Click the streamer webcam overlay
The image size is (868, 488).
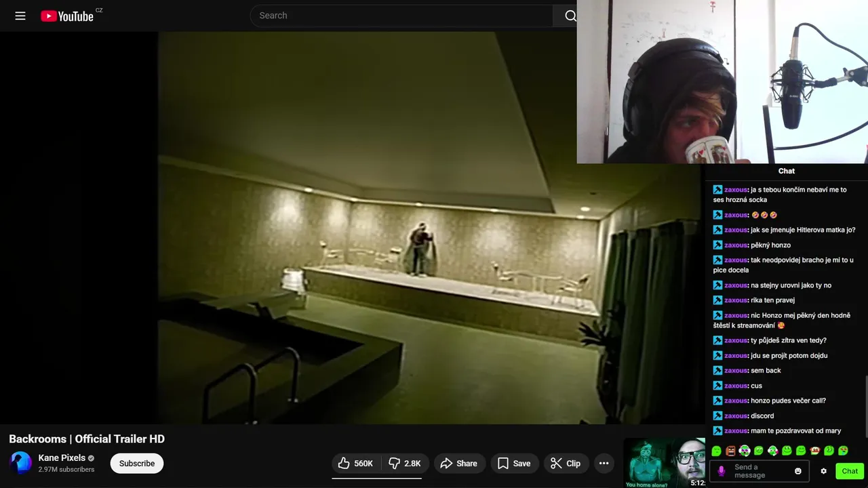tap(722, 81)
